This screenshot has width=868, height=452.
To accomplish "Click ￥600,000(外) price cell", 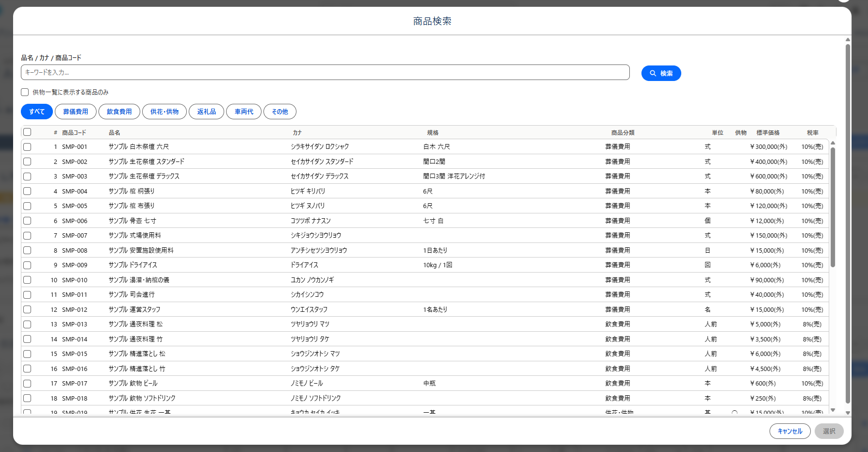I will (769, 176).
